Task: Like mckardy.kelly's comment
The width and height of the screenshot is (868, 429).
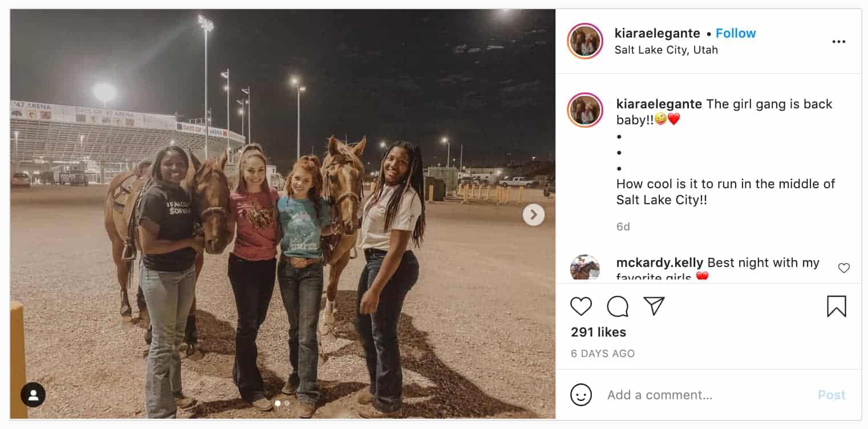Action: (x=844, y=268)
